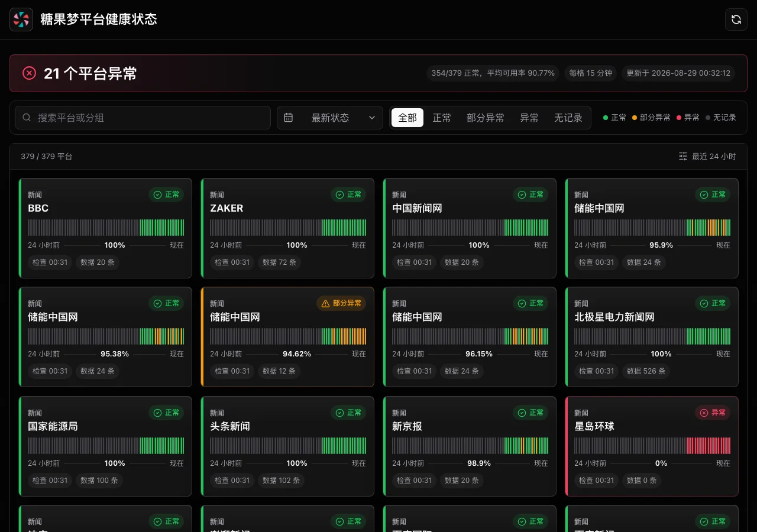Viewport: 757px width, 532px height.
Task: Switch to the 部分异常 filter tab
Action: click(x=486, y=118)
